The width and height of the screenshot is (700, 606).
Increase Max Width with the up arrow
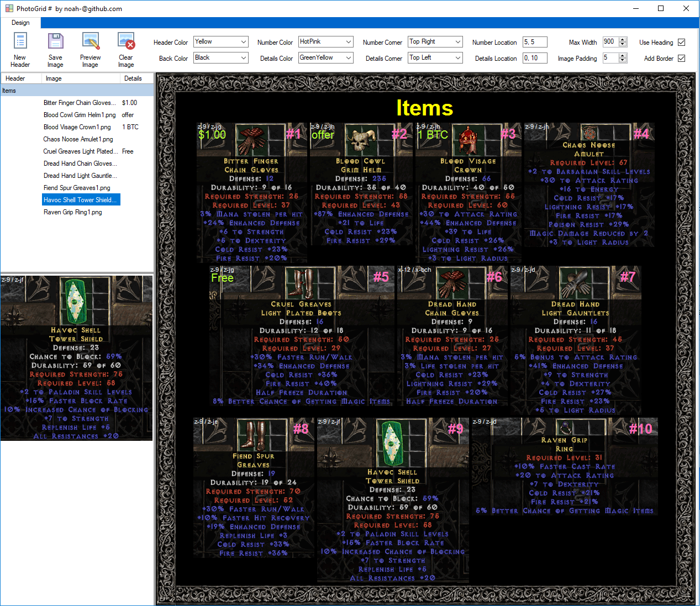click(623, 40)
